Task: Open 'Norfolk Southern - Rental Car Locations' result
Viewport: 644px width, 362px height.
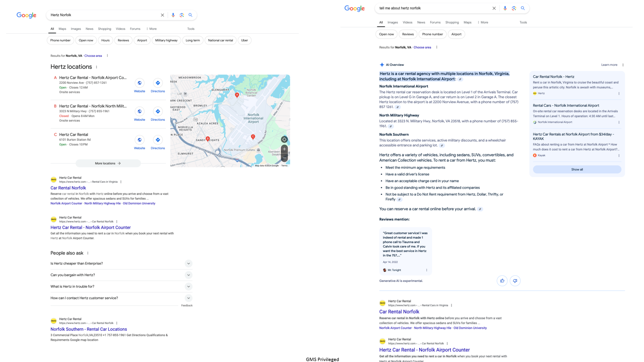Action: pos(89,329)
